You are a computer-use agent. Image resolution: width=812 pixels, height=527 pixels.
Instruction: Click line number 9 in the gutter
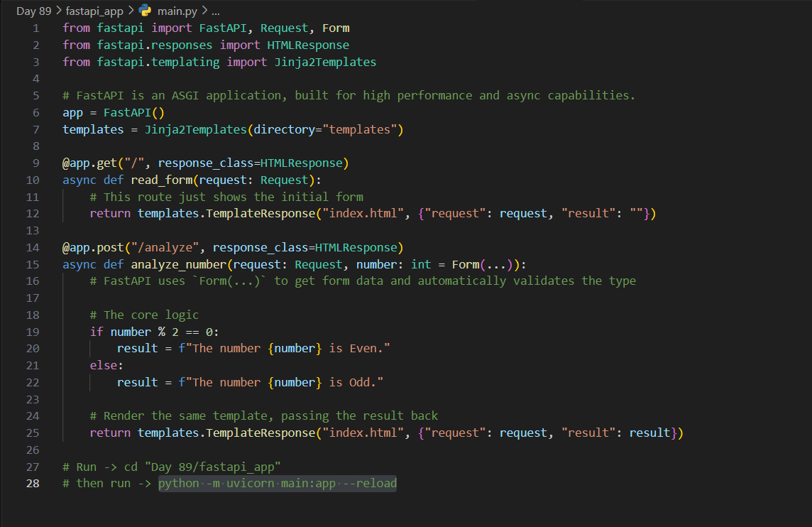tap(35, 163)
